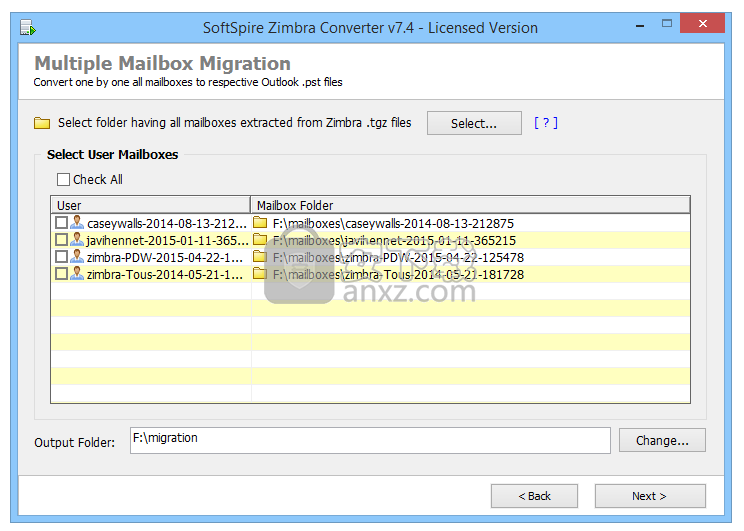Viewport: 744px width, 531px height.
Task: Click the User column header
Action: coord(150,205)
